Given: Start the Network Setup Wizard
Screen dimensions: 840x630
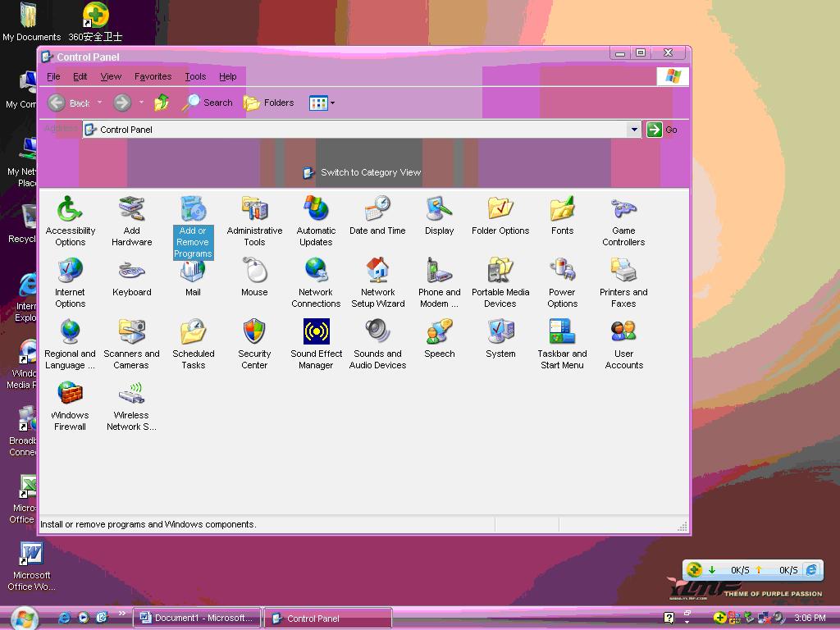Looking at the screenshot, I should click(x=377, y=282).
